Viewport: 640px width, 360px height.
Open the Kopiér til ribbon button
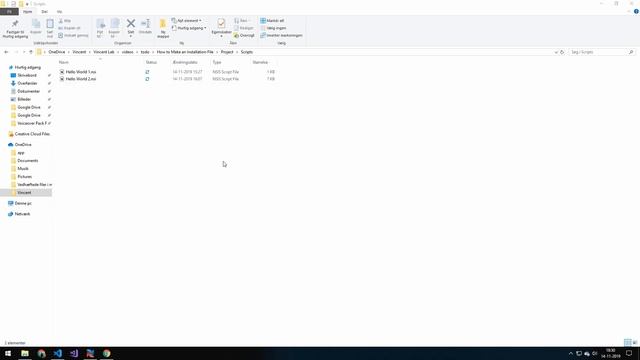(114, 28)
